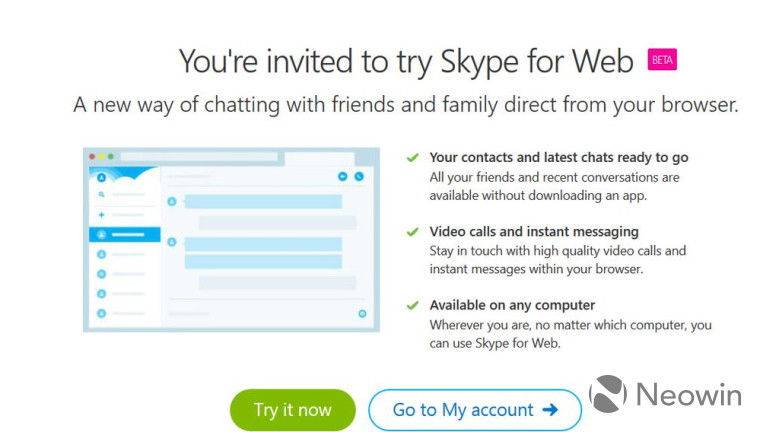Click checkmark beside Video calls and instant messaging
760x432 pixels.
tap(412, 232)
